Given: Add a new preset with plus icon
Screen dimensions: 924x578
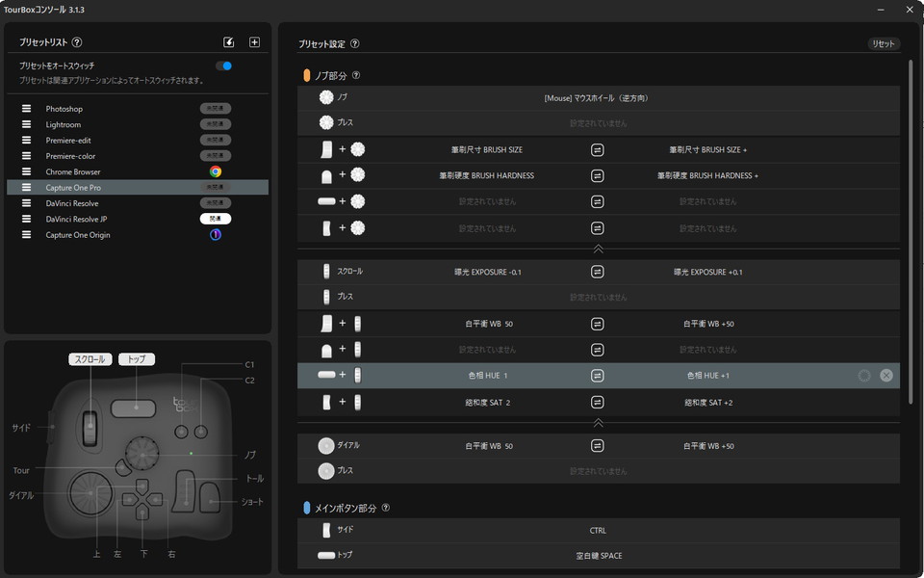Looking at the screenshot, I should click(x=254, y=42).
